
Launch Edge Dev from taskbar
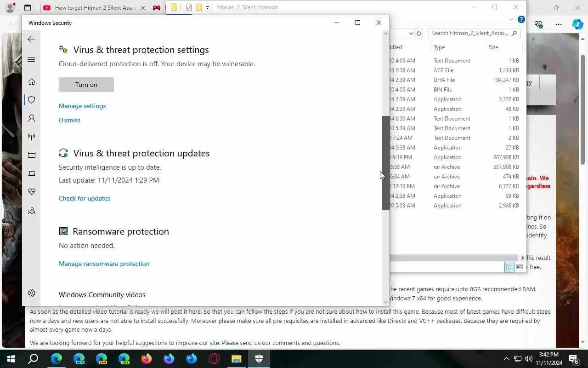(124, 359)
